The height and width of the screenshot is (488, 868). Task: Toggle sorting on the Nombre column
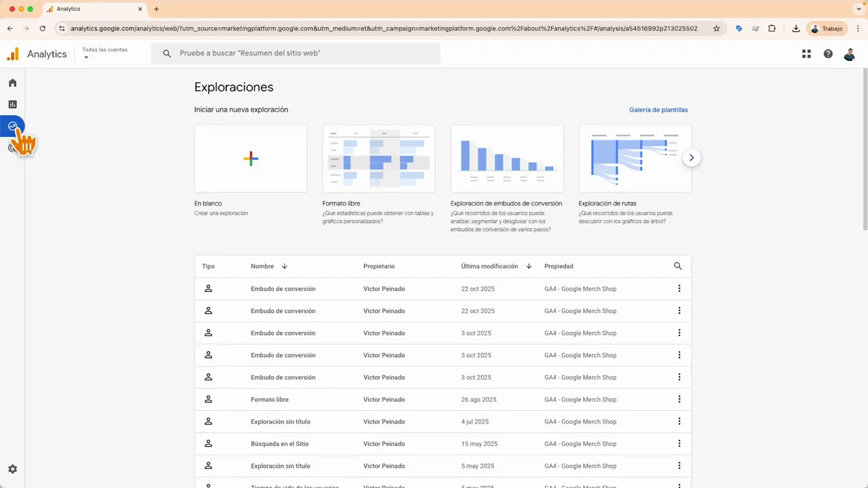click(x=284, y=266)
